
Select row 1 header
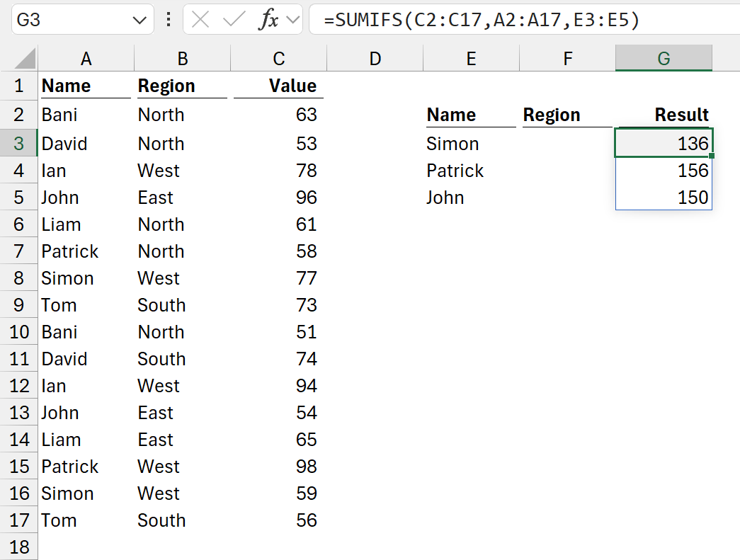click(x=18, y=86)
